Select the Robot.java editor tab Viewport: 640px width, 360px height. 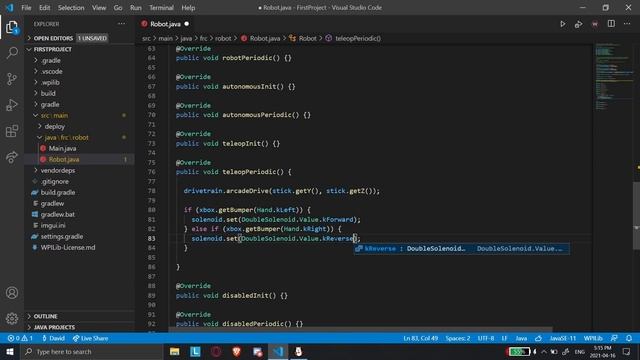(x=164, y=24)
